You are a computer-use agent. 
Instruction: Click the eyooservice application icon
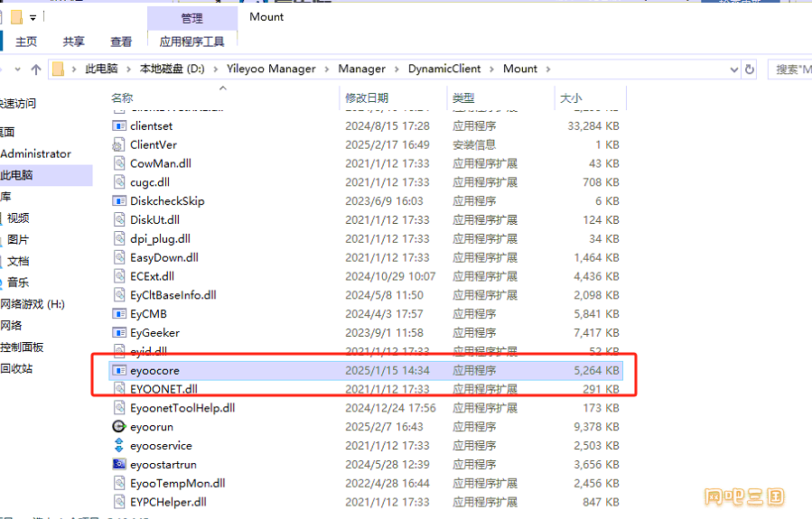click(x=119, y=445)
